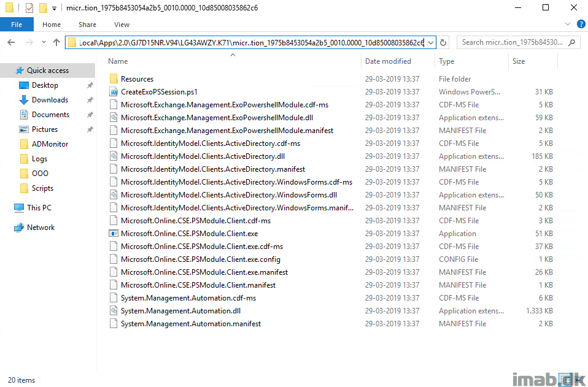Viewport: 588px width, 387px height.
Task: Select the ActiveDirectory.dll file icon
Action: click(x=114, y=156)
